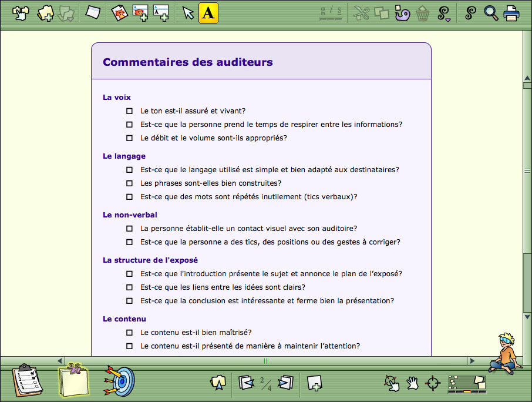Select the open hand pan tool
532x402 pixels.
(413, 383)
